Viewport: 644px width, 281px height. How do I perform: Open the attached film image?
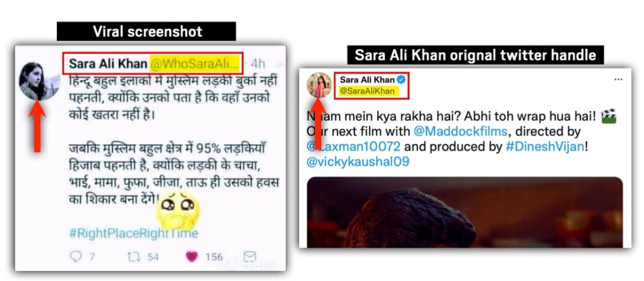tap(465, 212)
